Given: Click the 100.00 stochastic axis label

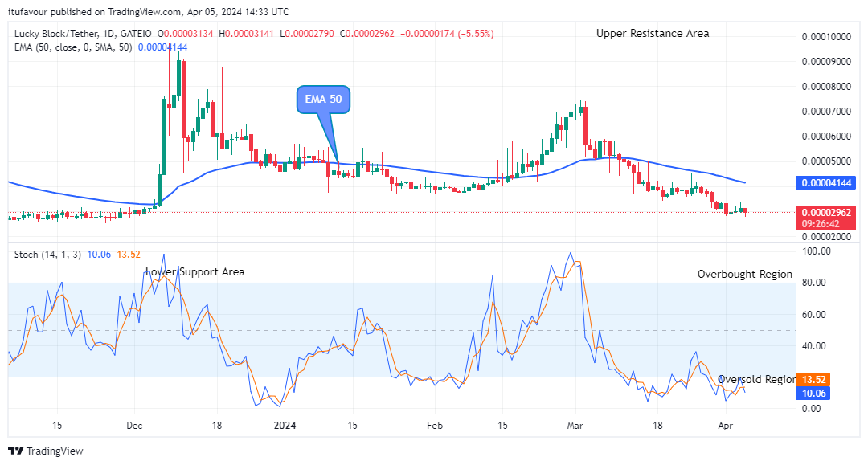Looking at the screenshot, I should coord(817,251).
